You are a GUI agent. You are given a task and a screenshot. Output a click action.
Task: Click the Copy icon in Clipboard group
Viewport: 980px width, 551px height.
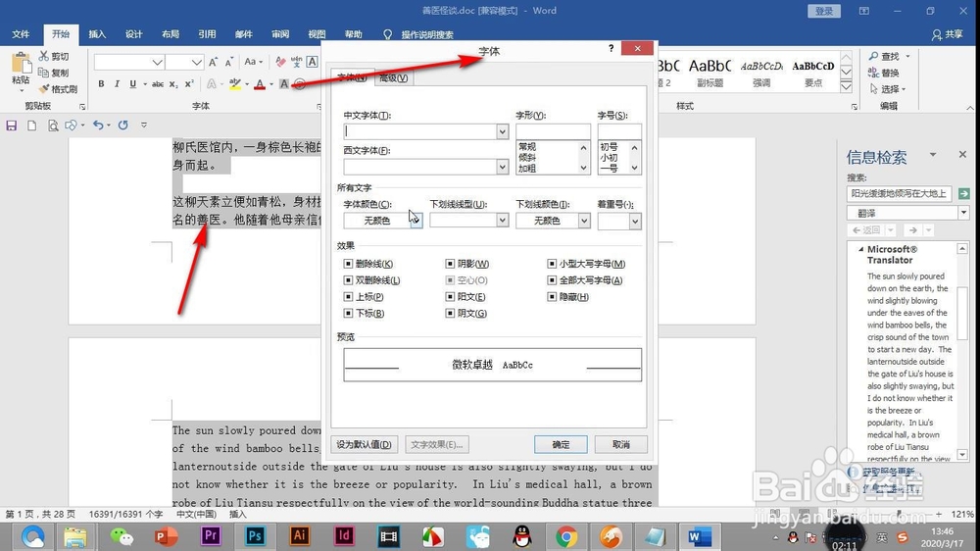click(43, 73)
